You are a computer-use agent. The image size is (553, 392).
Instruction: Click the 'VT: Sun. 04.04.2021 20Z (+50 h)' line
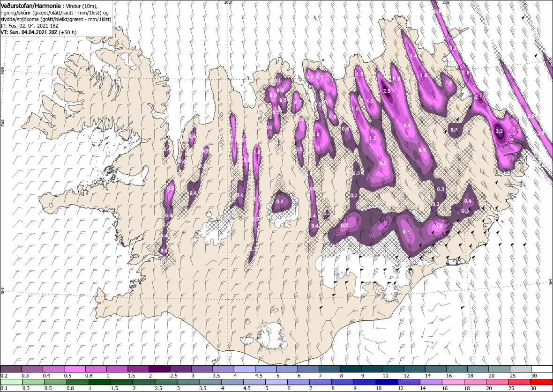click(39, 32)
